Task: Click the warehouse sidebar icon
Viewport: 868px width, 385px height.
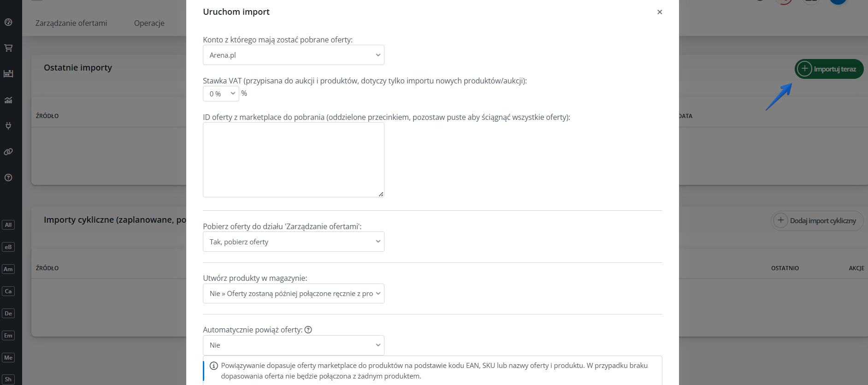Action: point(8,74)
